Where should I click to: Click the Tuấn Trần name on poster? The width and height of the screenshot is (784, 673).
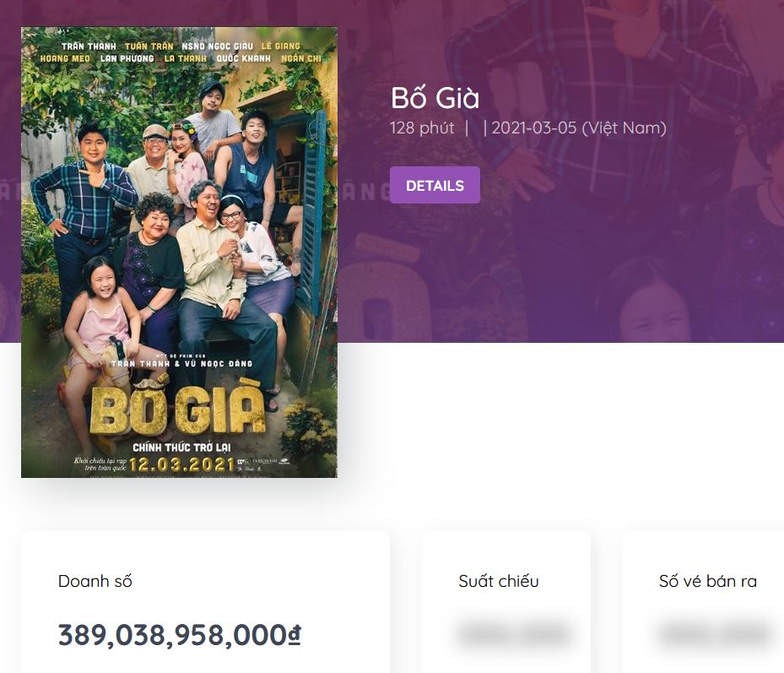(x=149, y=46)
